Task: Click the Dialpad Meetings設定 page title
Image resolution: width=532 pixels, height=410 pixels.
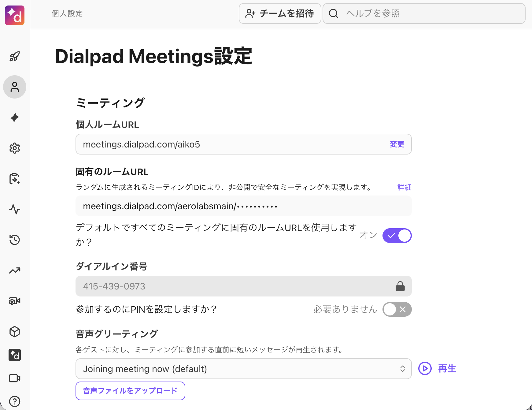Action: click(153, 57)
